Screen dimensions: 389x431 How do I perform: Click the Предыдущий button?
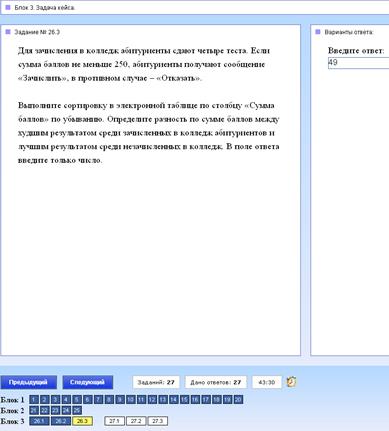tap(28, 382)
